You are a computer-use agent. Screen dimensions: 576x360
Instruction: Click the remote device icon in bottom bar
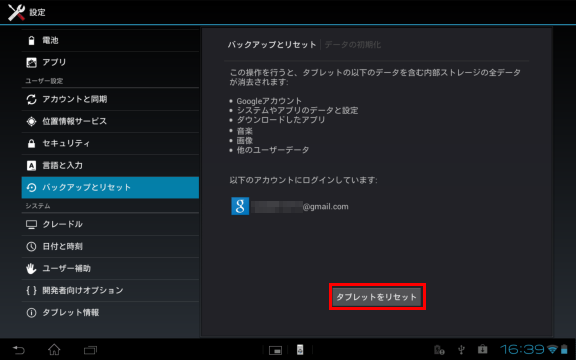(300, 350)
